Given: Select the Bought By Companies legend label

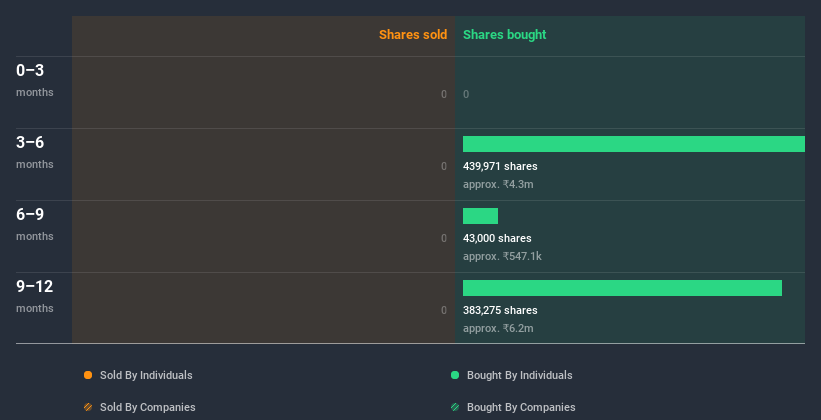Looking at the screenshot, I should (521, 407).
